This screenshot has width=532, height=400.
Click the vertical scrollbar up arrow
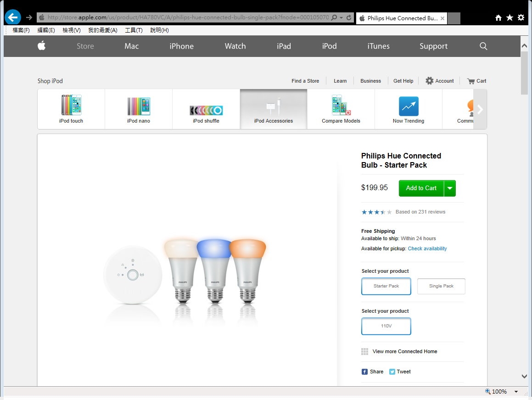coord(524,46)
